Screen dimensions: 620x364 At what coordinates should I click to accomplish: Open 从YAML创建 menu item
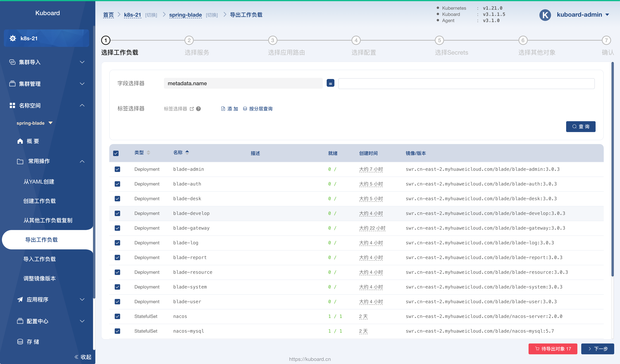tap(39, 181)
